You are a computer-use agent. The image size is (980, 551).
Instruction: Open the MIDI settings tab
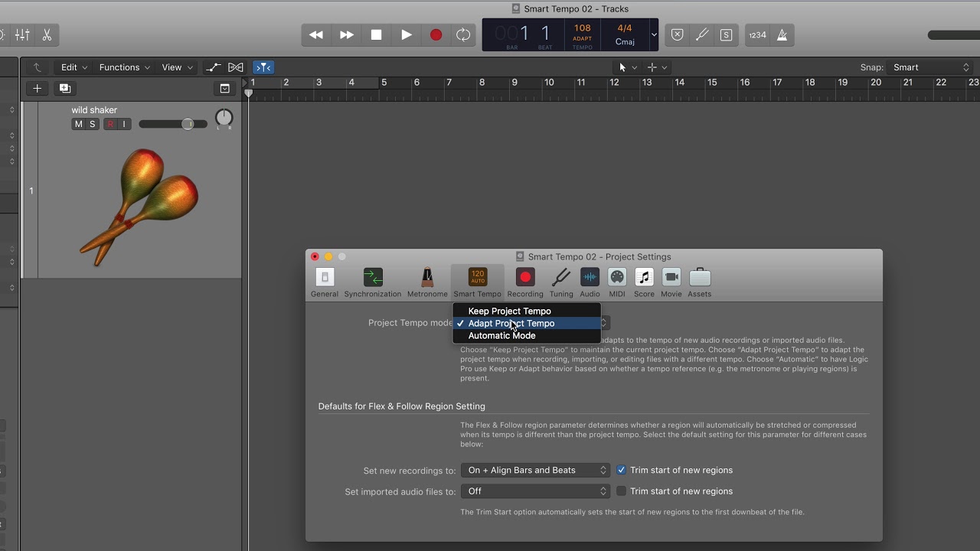point(617,282)
